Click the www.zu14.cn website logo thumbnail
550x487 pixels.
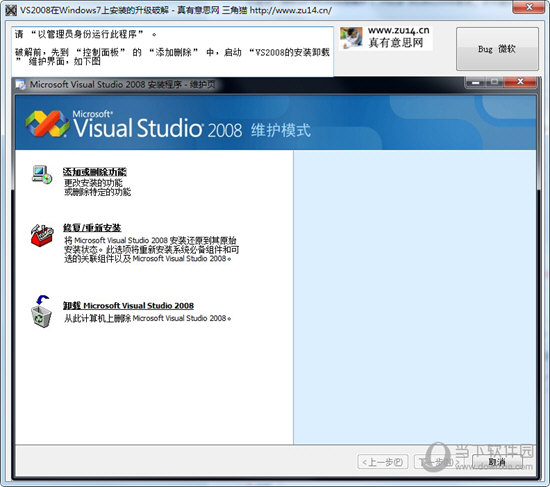351,38
